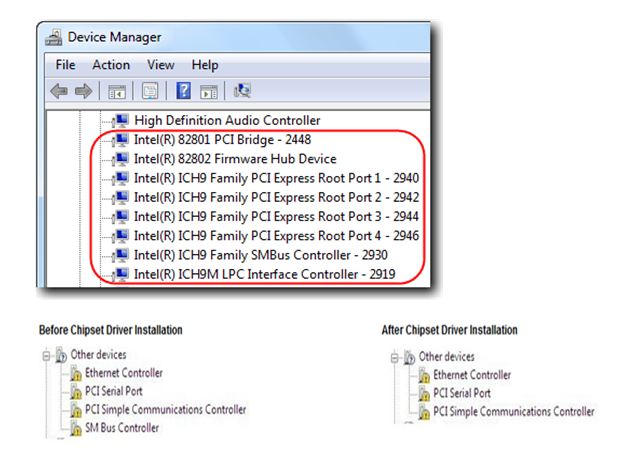Screen dimensions: 621x453
Task: Open the Help menu
Action: tap(205, 65)
